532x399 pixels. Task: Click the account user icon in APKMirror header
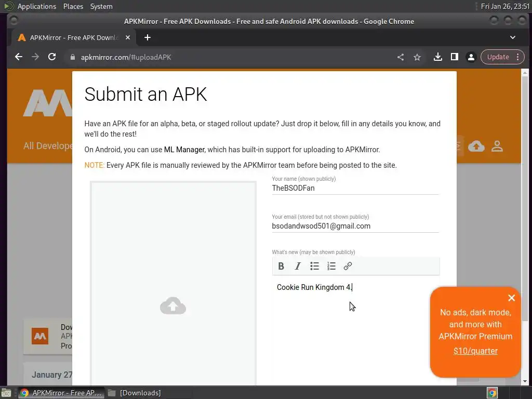point(497,146)
